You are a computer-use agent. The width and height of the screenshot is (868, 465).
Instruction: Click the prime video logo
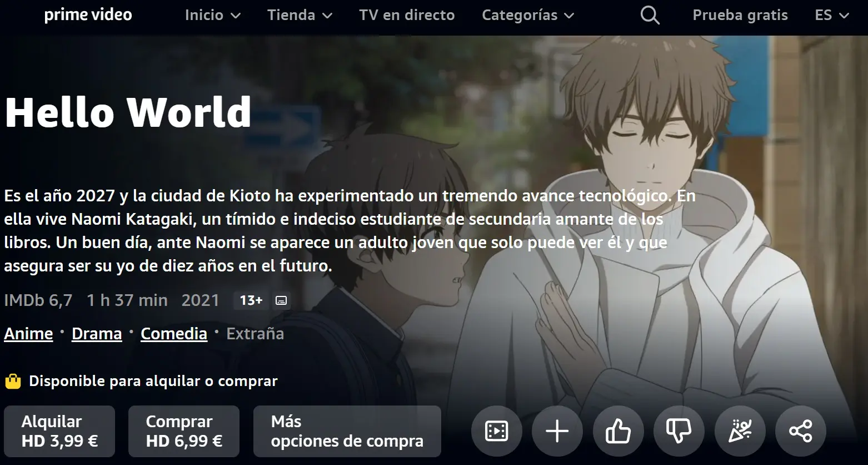(x=88, y=15)
